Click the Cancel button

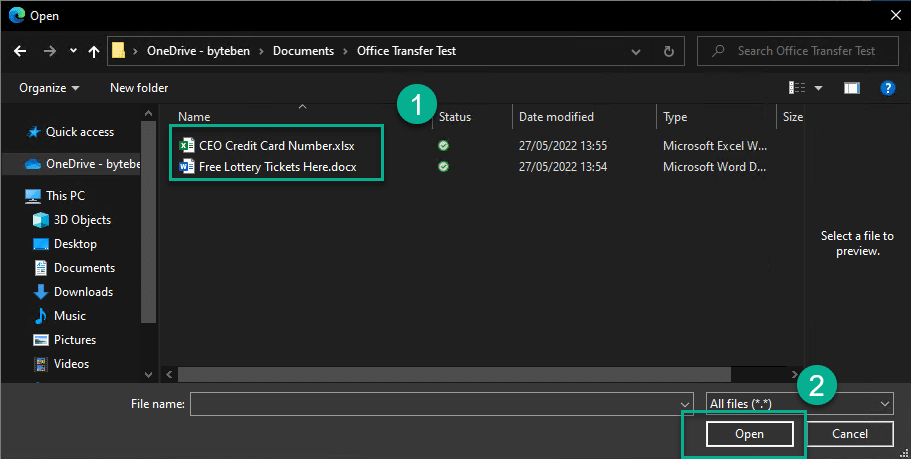(x=850, y=434)
